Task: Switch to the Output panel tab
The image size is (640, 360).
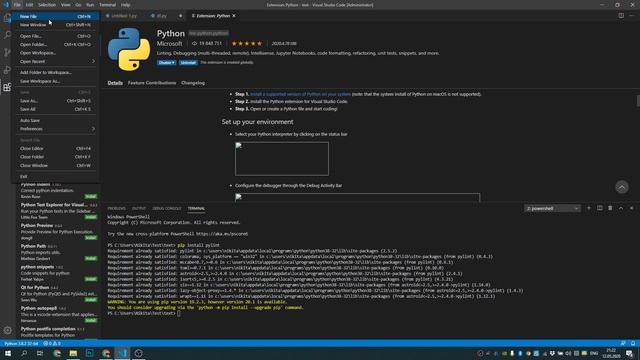Action: [139, 208]
